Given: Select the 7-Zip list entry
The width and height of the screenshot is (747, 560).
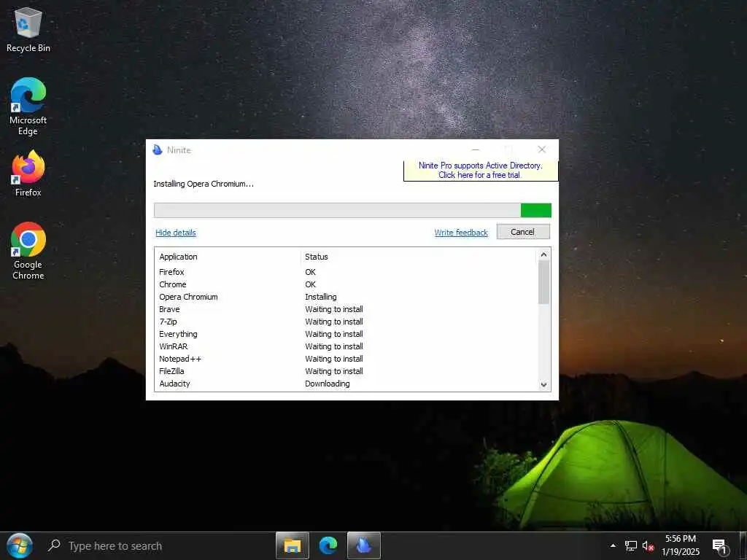Looking at the screenshot, I should point(347,322).
